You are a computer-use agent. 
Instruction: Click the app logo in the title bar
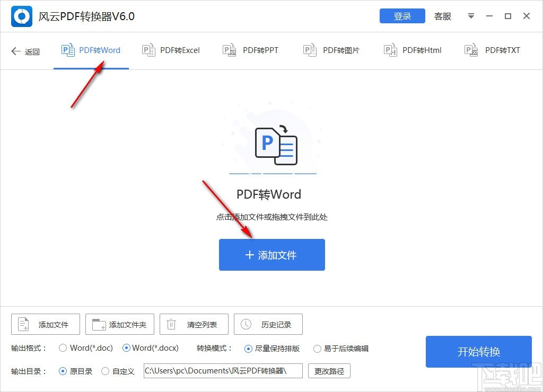point(21,16)
